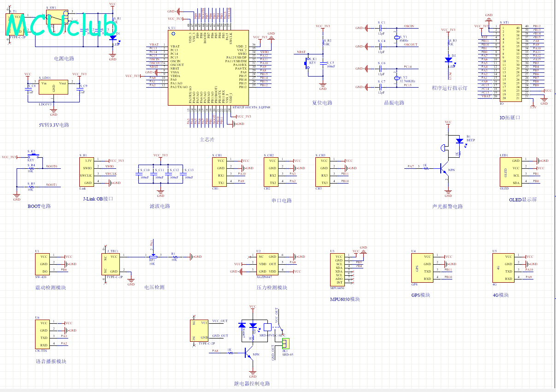Select the S_LDO1 LDO3V3 regulator component
556x392 pixels.
[54, 88]
